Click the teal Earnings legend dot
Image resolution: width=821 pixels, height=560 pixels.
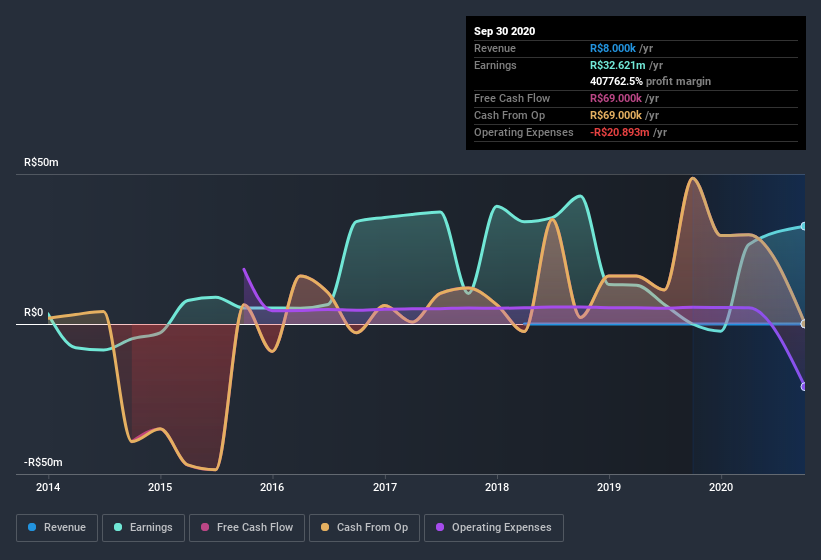(118, 527)
